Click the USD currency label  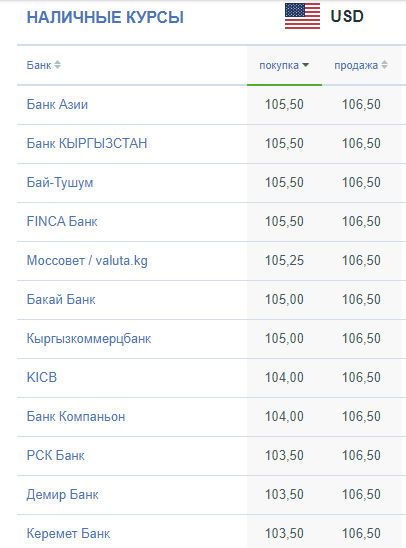(347, 16)
